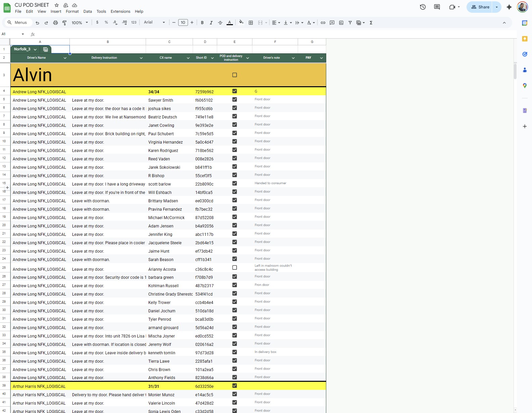This screenshot has width=532, height=413.
Task: Click the create a filter icon
Action: (350, 23)
